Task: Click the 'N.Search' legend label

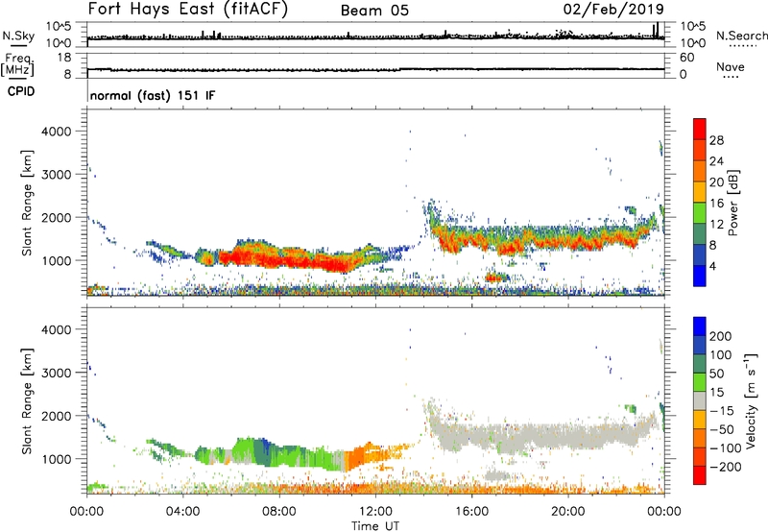Action: [742, 36]
